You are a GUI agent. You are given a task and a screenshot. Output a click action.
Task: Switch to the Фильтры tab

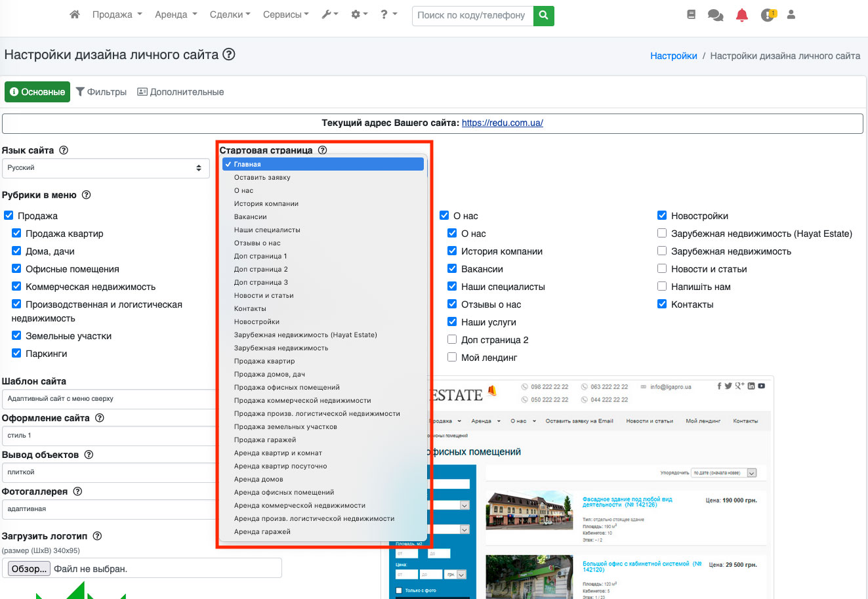(x=101, y=92)
